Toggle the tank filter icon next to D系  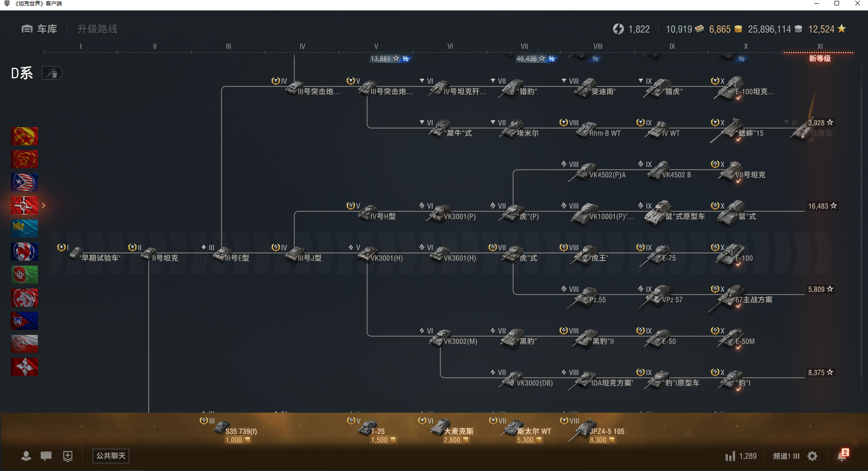pos(52,73)
